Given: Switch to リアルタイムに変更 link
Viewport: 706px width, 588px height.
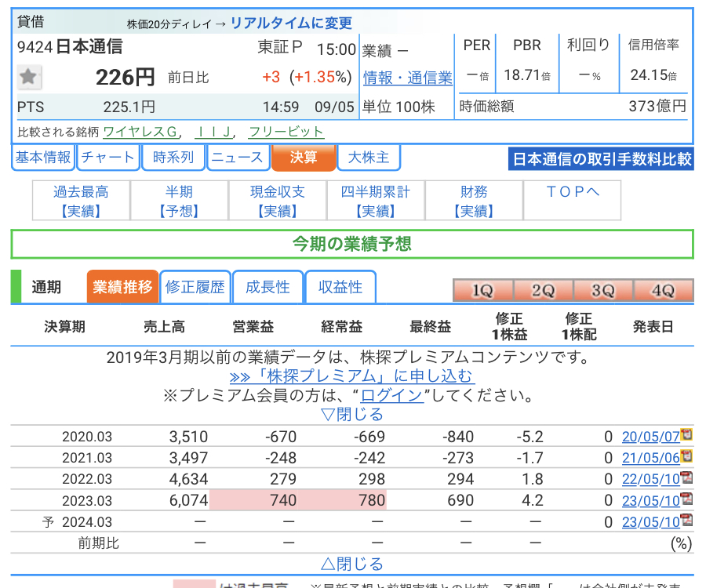Looking at the screenshot, I should point(291,23).
